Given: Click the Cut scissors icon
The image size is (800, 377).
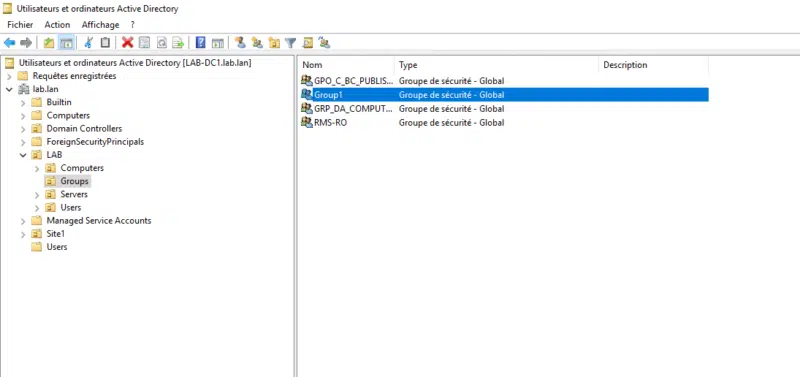Looking at the screenshot, I should [x=88, y=43].
